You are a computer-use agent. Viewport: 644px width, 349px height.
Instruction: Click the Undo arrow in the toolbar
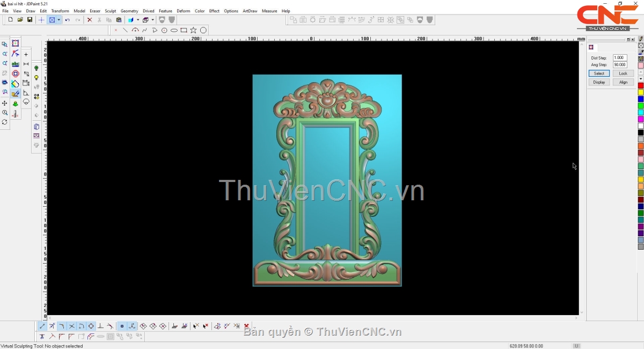click(x=68, y=20)
